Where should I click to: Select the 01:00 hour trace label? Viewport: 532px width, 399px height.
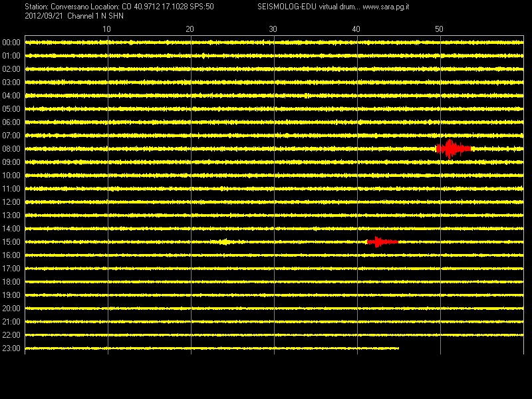point(11,56)
